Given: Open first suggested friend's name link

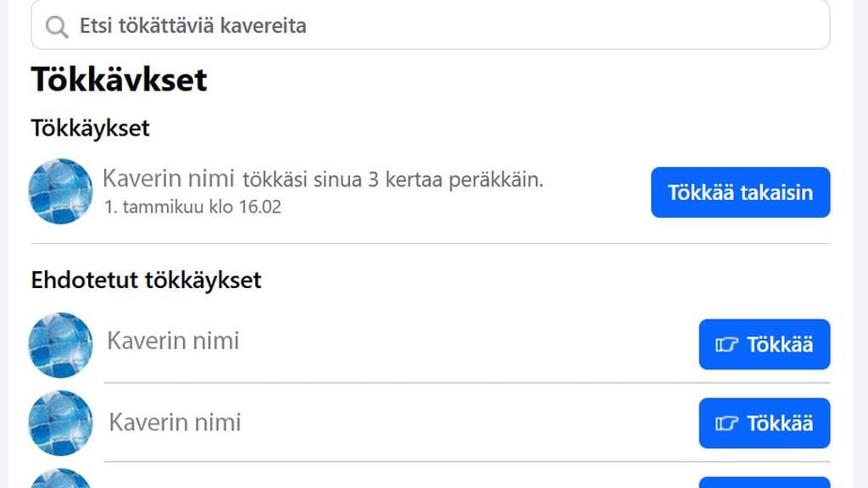Looking at the screenshot, I should tap(173, 342).
